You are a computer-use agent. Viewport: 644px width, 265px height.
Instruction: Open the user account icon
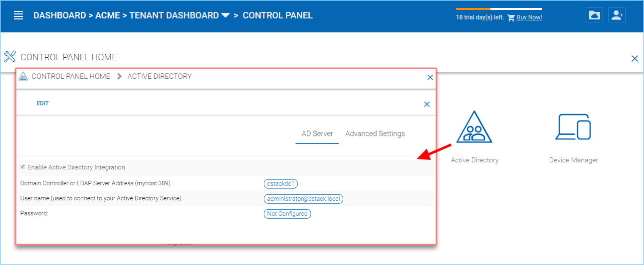(x=617, y=15)
